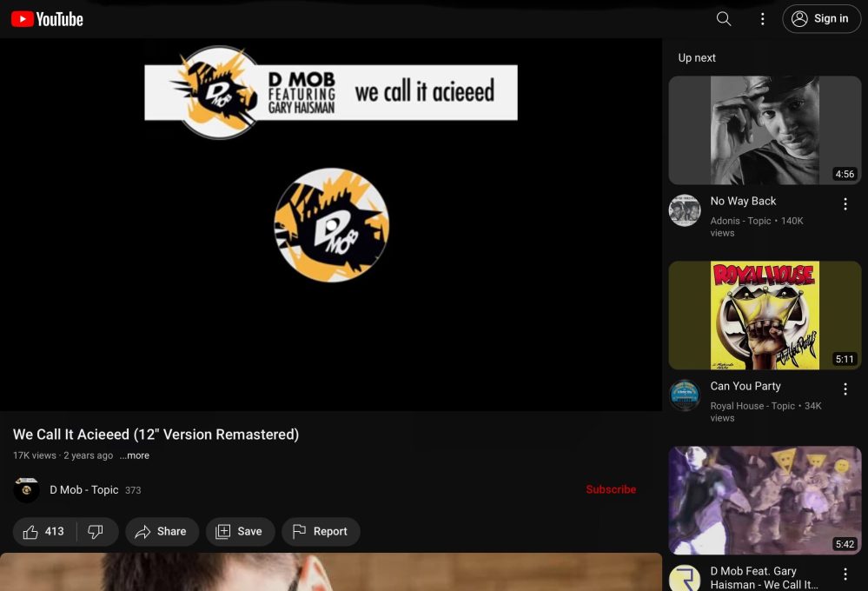868x591 pixels.
Task: Like the video with thumbs up
Action: (x=44, y=532)
